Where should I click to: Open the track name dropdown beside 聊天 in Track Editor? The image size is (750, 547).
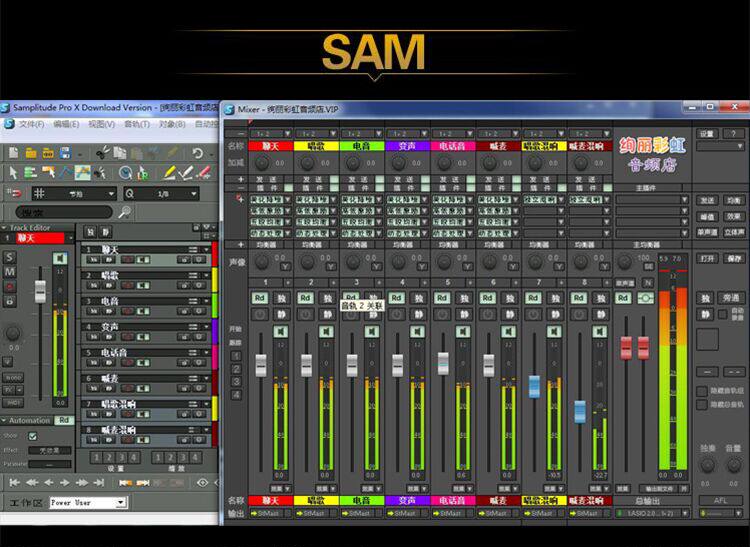70,238
